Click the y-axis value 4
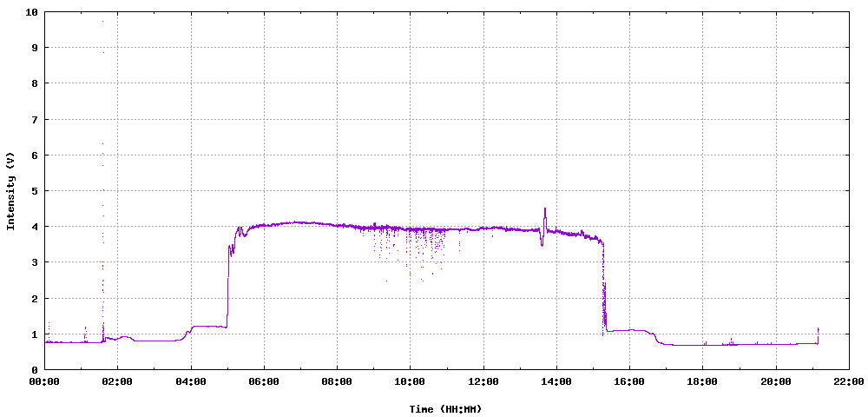 click(x=35, y=227)
